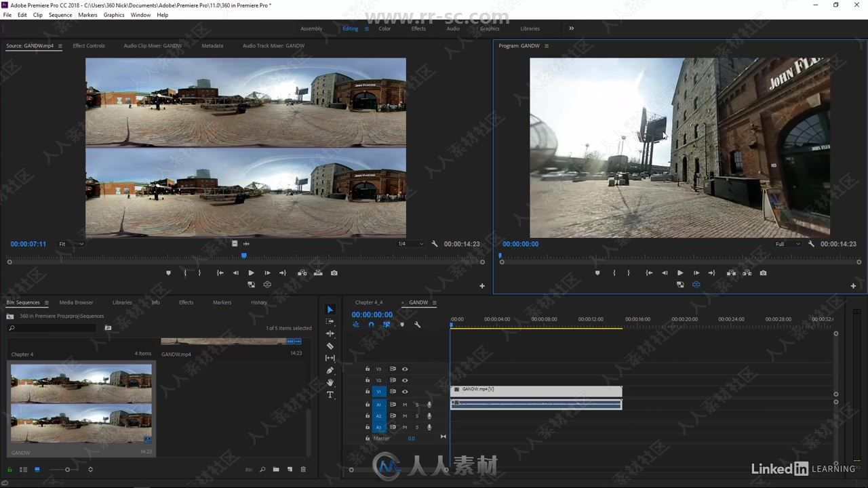The height and width of the screenshot is (488, 868).
Task: Select the Track Select Forward tool
Action: [x=330, y=322]
